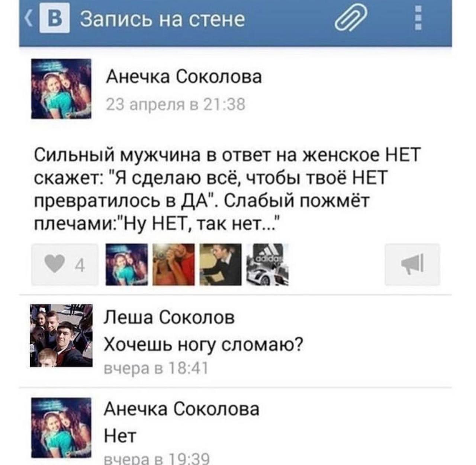View second liker with camera photo
This screenshot has height=465, width=476.
pyautogui.click(x=174, y=264)
